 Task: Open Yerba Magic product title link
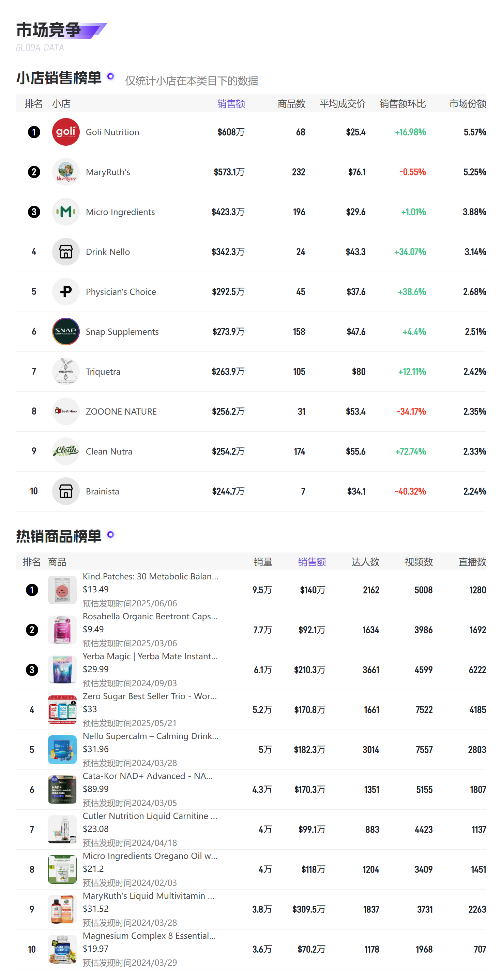point(150,656)
